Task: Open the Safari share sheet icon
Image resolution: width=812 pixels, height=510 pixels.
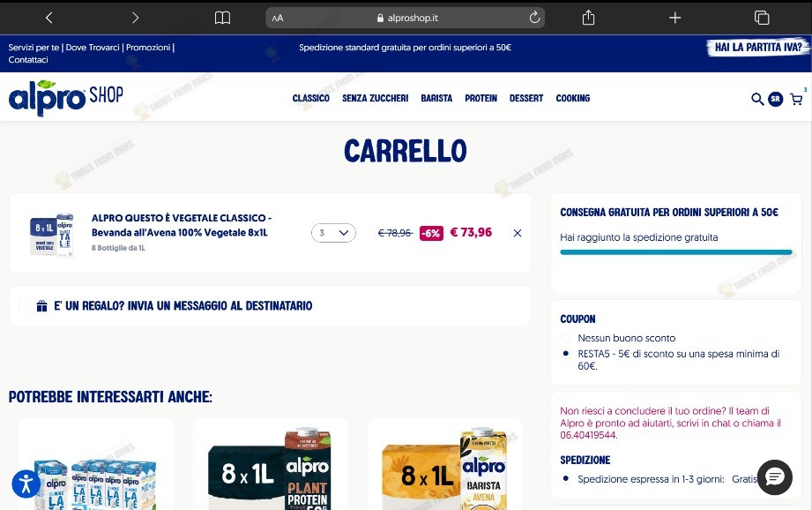Action: click(588, 18)
